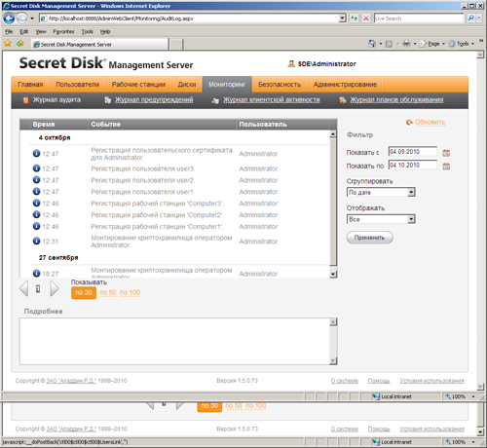Click the Помощь footer link

[379, 381]
